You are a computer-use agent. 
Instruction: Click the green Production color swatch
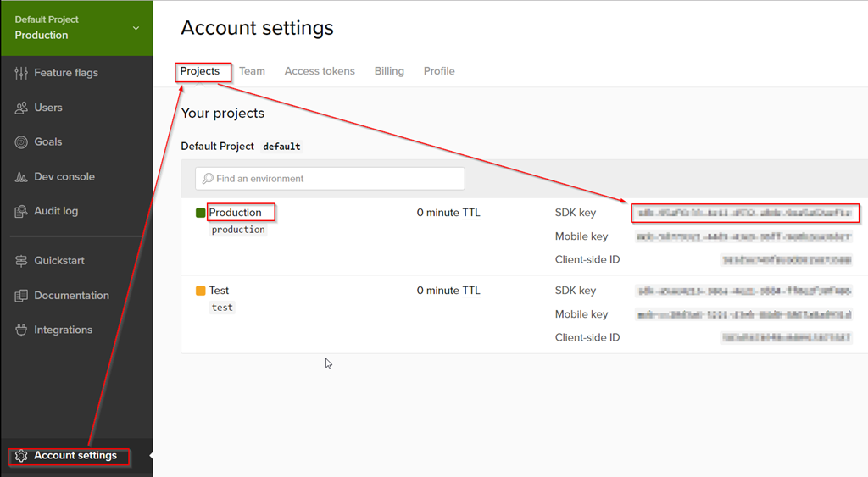[x=201, y=213]
